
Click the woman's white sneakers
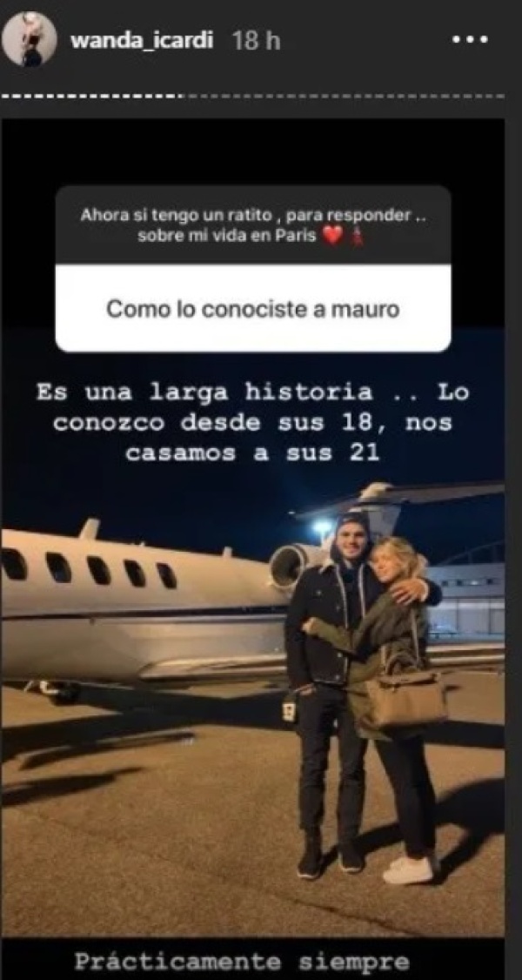coord(410,869)
